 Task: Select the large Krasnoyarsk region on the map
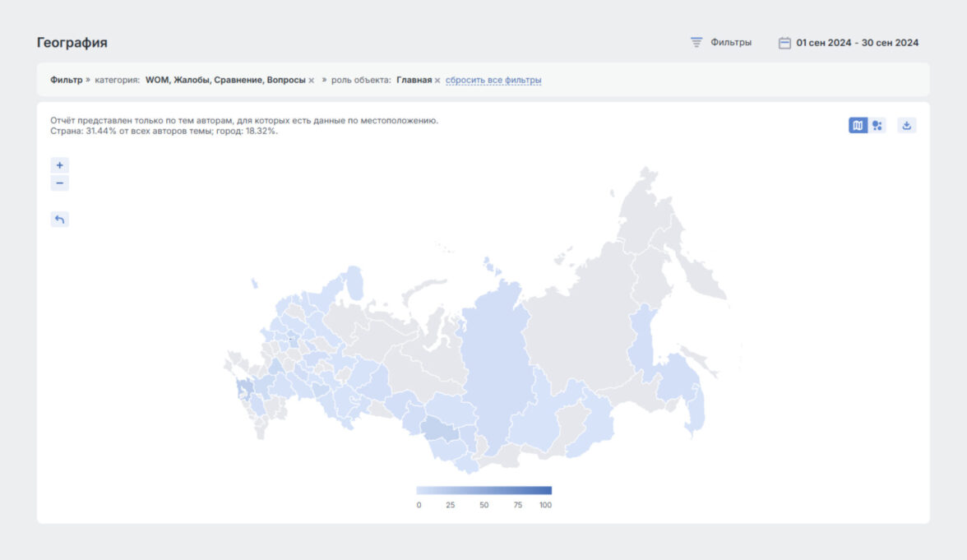point(497,363)
